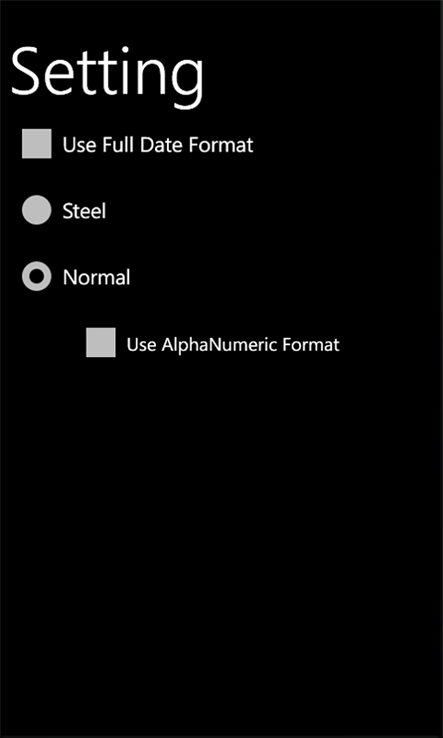The height and width of the screenshot is (738, 443).
Task: Tick the gray square beside Full Date Format
Action: pyautogui.click(x=37, y=144)
